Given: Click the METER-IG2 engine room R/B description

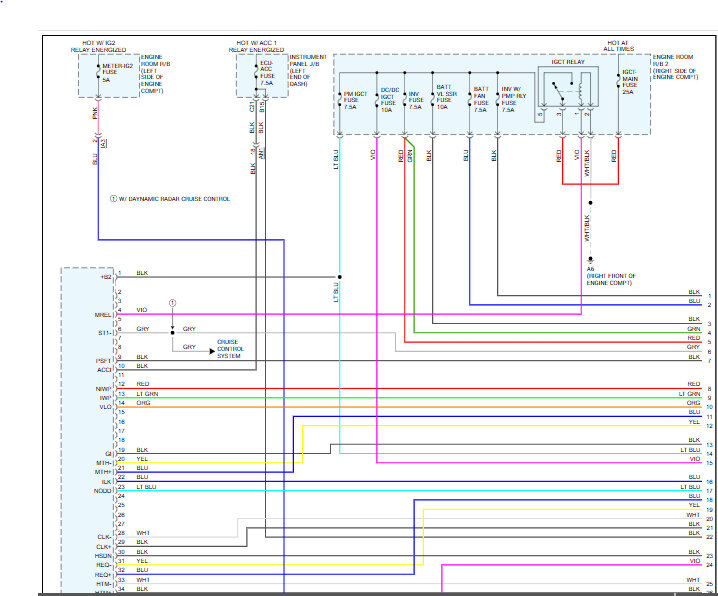Looking at the screenshot, I should pyautogui.click(x=155, y=74).
